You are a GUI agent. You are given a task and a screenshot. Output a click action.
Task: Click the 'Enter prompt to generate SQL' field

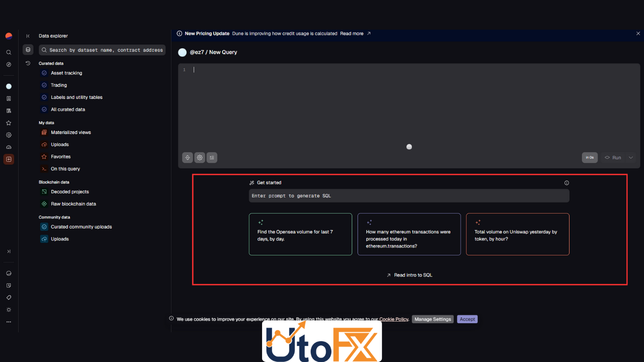409,196
